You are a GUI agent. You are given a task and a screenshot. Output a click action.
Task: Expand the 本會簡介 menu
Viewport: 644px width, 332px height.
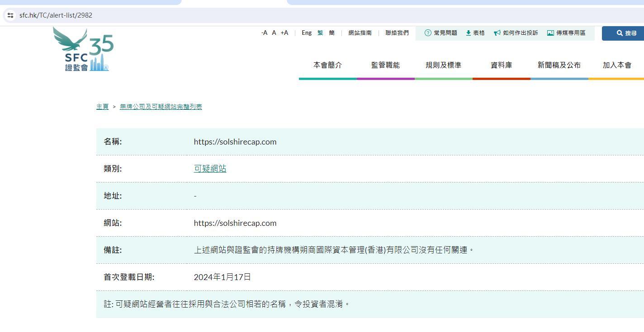tap(327, 65)
